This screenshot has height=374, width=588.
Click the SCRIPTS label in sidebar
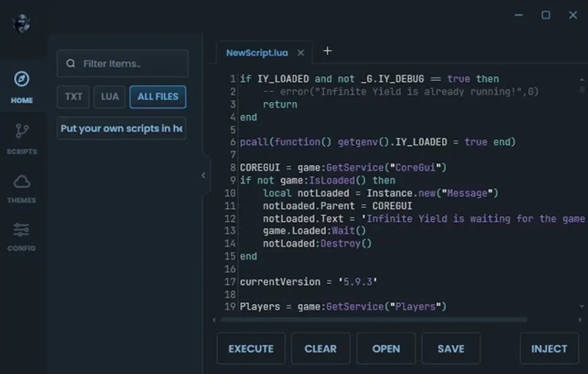tap(22, 151)
